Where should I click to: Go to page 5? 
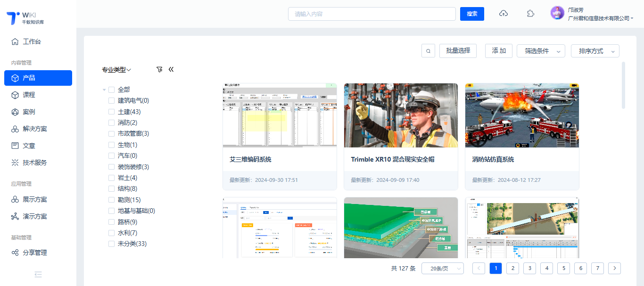pos(563,268)
